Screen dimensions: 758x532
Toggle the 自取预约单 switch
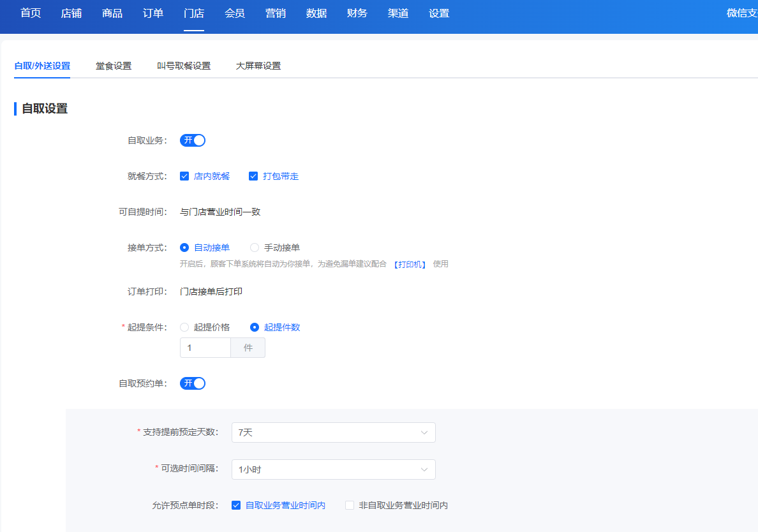pos(193,383)
